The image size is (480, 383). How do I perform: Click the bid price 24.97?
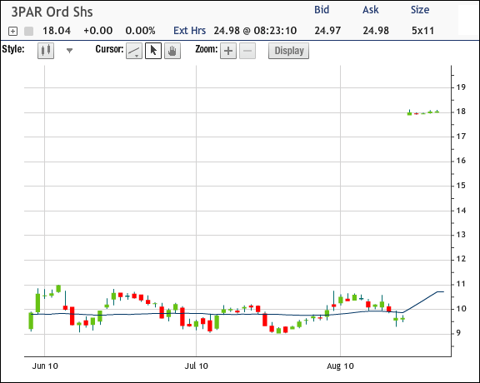328,31
